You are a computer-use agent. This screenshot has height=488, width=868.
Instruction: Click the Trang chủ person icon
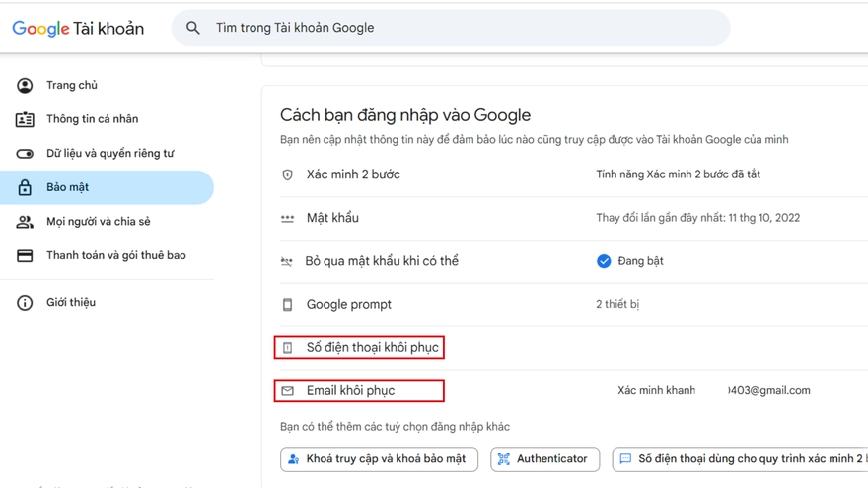coord(25,85)
